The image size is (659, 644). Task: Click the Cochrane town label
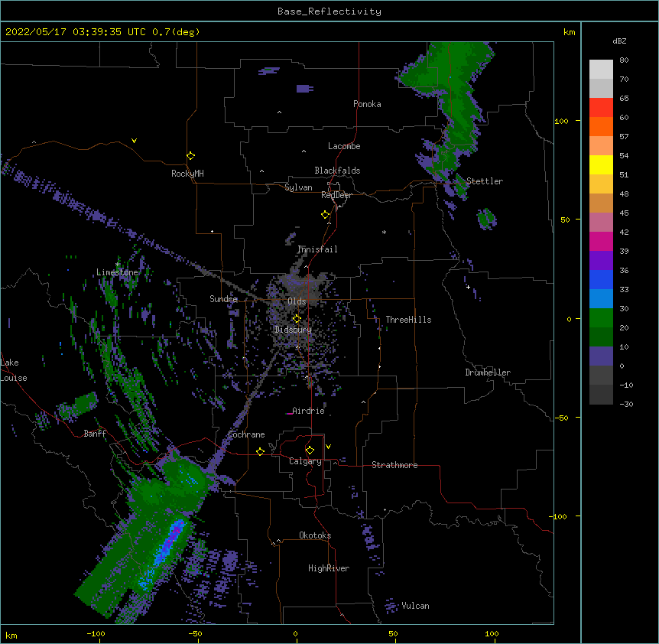tap(246, 434)
